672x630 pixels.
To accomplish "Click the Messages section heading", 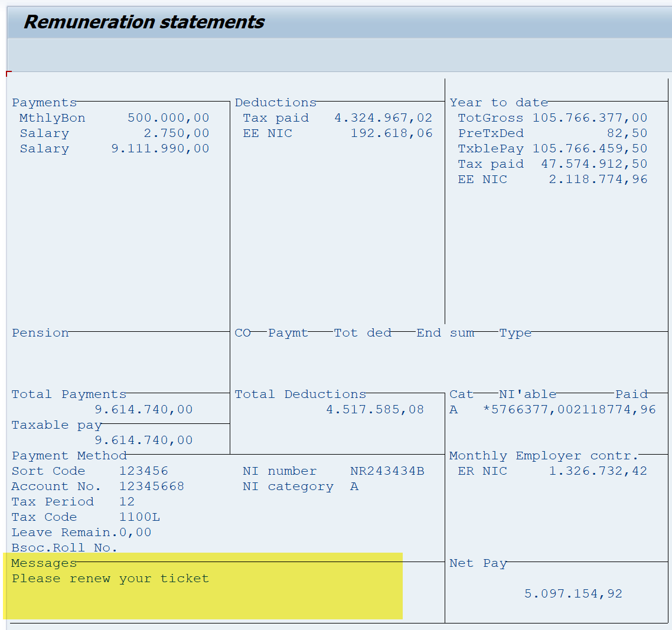I will pos(44,563).
